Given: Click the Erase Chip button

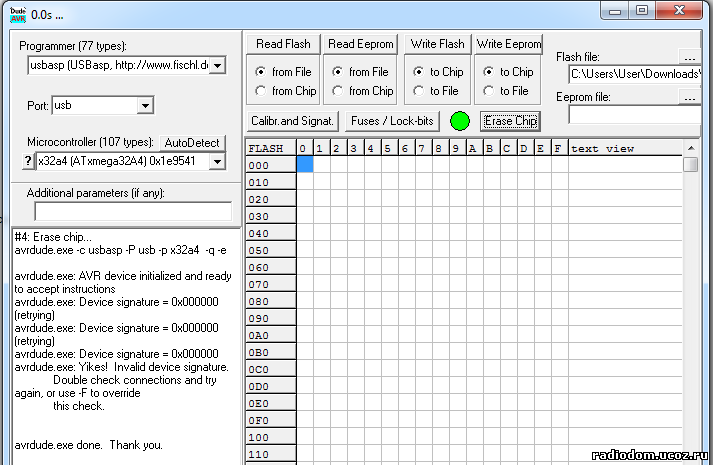Looking at the screenshot, I should click(x=510, y=121).
